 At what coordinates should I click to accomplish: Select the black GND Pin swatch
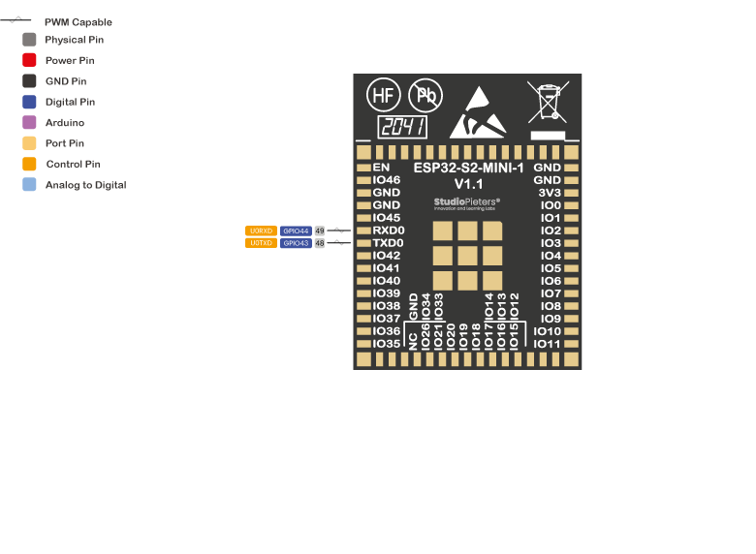tap(29, 81)
